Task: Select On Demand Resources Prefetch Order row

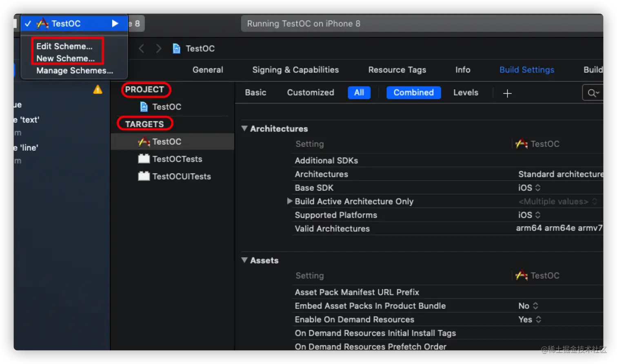Action: point(448,346)
